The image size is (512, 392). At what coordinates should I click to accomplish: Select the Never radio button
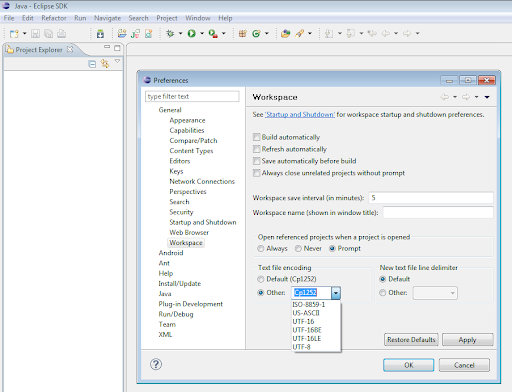point(298,249)
